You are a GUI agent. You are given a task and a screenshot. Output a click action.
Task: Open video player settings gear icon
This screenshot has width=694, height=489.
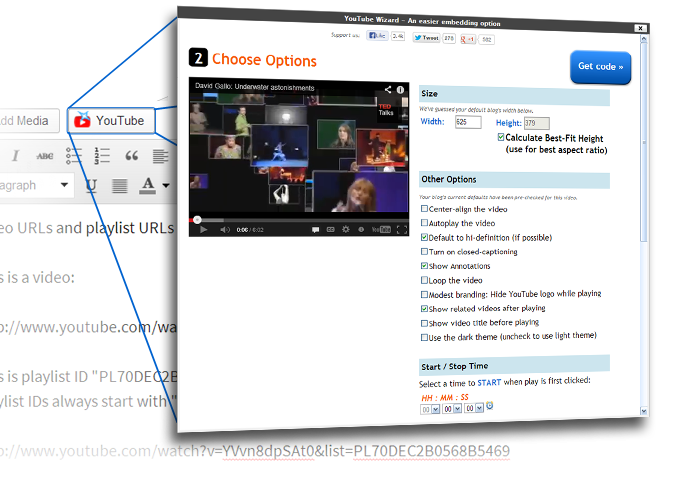(346, 229)
